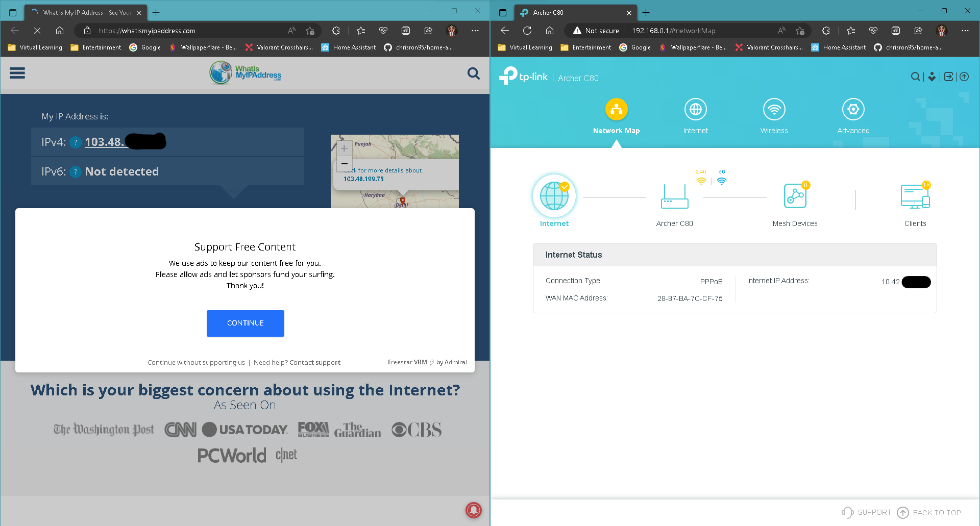Click the search magnifier on WhatIsMyIPAddress page

pos(474,73)
